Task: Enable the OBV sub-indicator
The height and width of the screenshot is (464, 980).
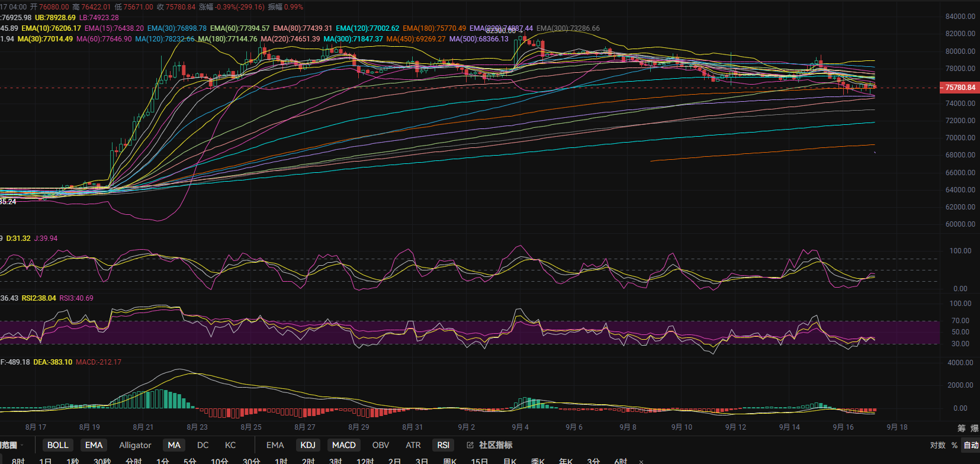Action: [x=381, y=445]
